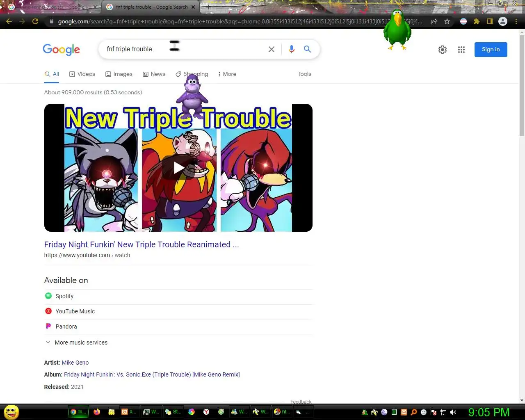The height and width of the screenshot is (420, 525).
Task: Open the extensions puzzle icon
Action: (477, 21)
